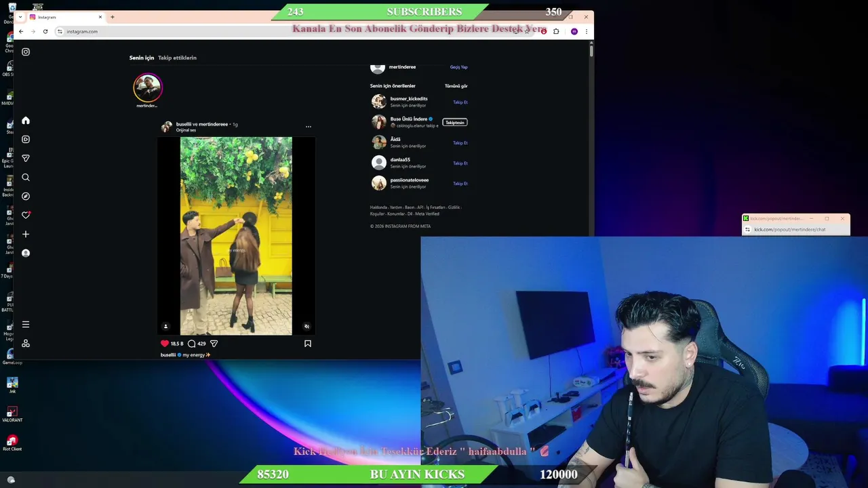Open the Riot Client desktop shortcut
The width and height of the screenshot is (868, 488).
pyautogui.click(x=12, y=443)
